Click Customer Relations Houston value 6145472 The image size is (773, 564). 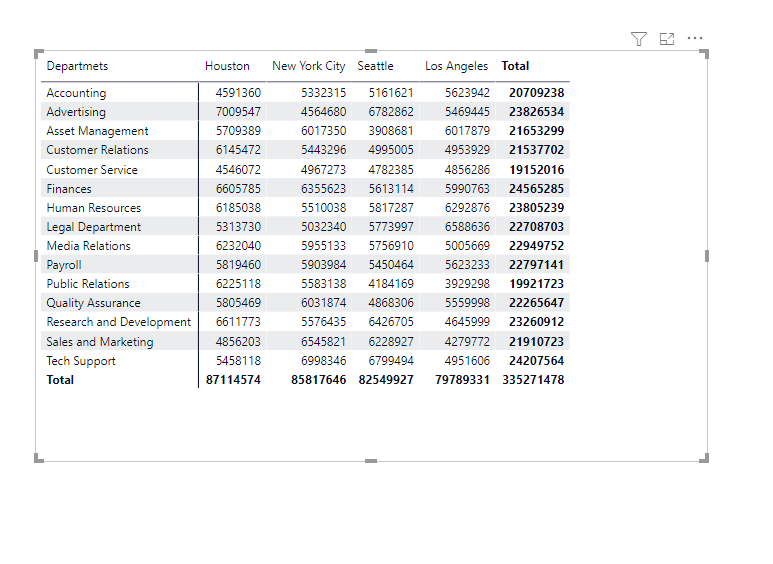238,150
